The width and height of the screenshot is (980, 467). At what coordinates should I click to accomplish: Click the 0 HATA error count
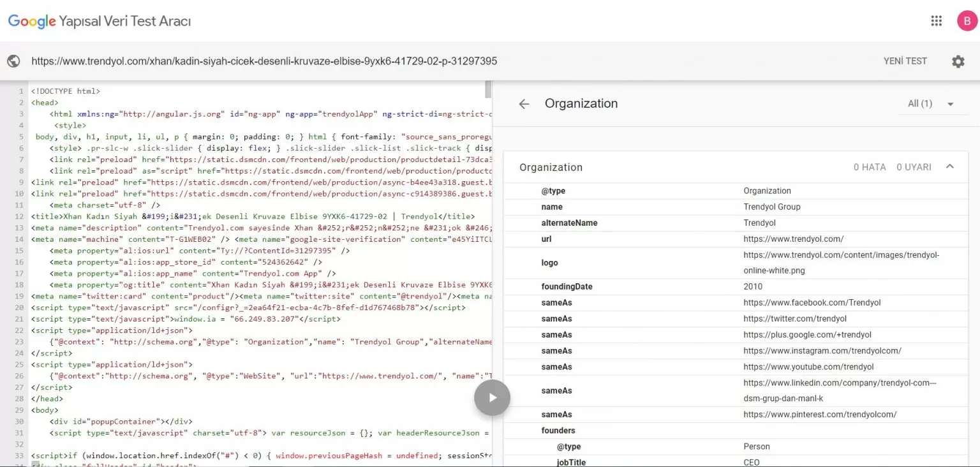pos(870,167)
